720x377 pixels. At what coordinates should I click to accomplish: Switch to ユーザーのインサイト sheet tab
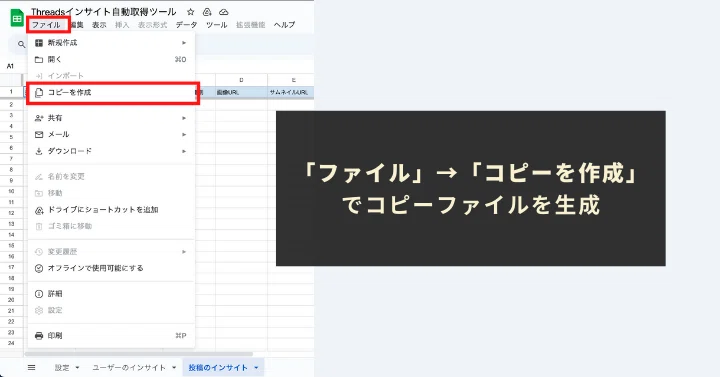(x=129, y=368)
